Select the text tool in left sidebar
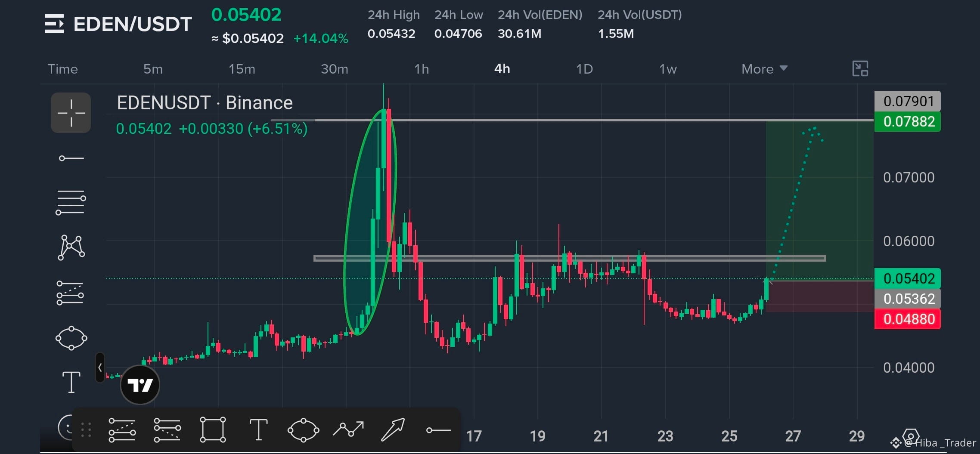Viewport: 980px width, 454px height. click(71, 382)
